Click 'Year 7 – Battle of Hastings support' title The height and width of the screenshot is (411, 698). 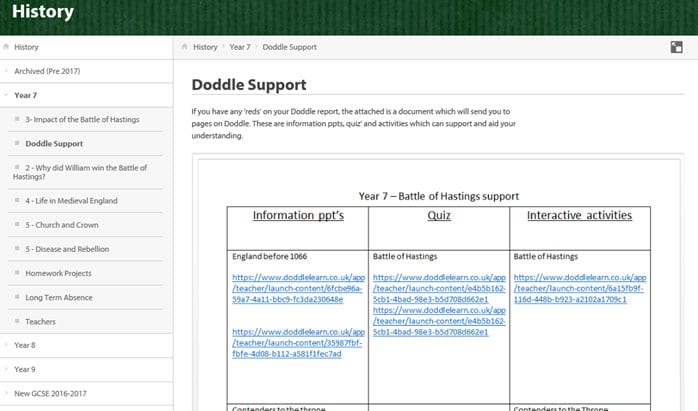point(438,196)
